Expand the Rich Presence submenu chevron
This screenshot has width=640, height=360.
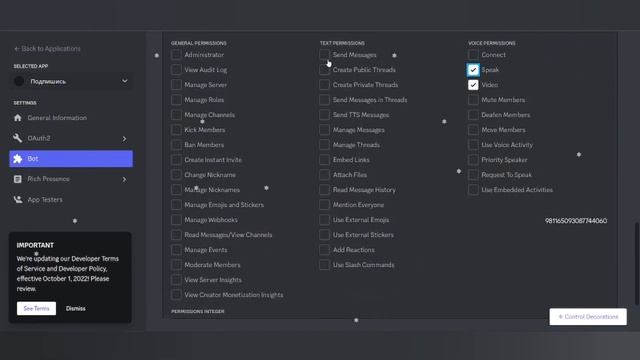click(x=124, y=180)
